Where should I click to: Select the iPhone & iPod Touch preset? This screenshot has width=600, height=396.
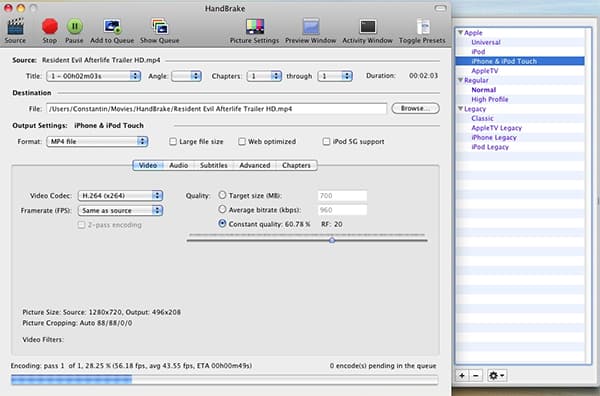(520, 61)
